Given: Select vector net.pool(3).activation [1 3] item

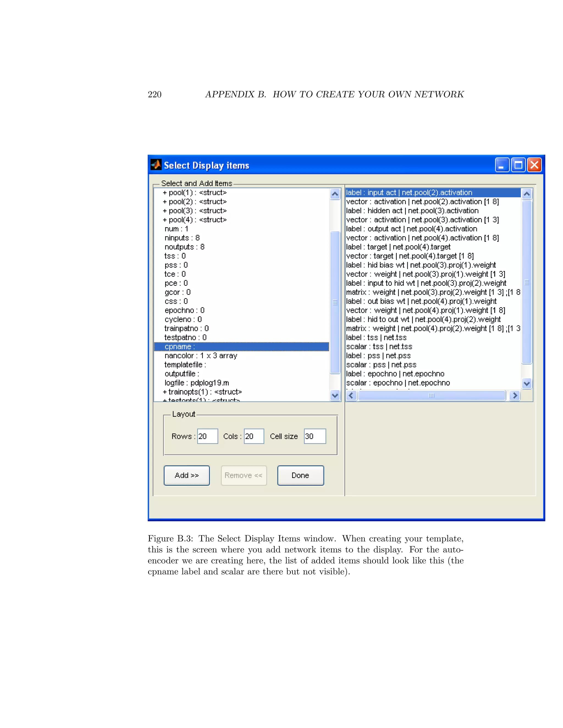Looking at the screenshot, I should (x=433, y=220).
